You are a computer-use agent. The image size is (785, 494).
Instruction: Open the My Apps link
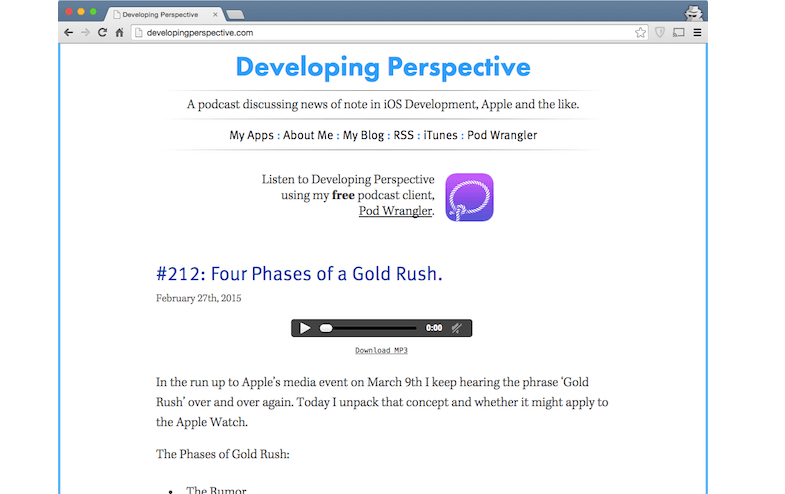(x=251, y=135)
